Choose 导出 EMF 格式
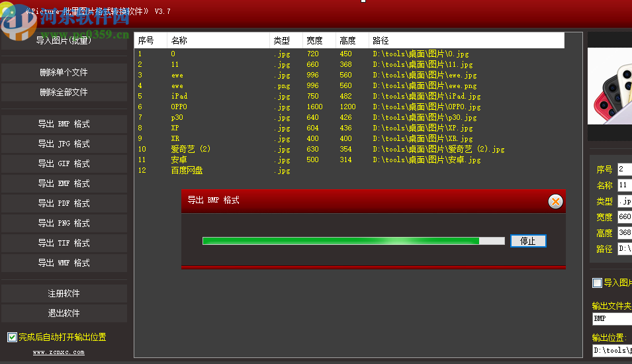The width and height of the screenshot is (632, 364). 64,184
